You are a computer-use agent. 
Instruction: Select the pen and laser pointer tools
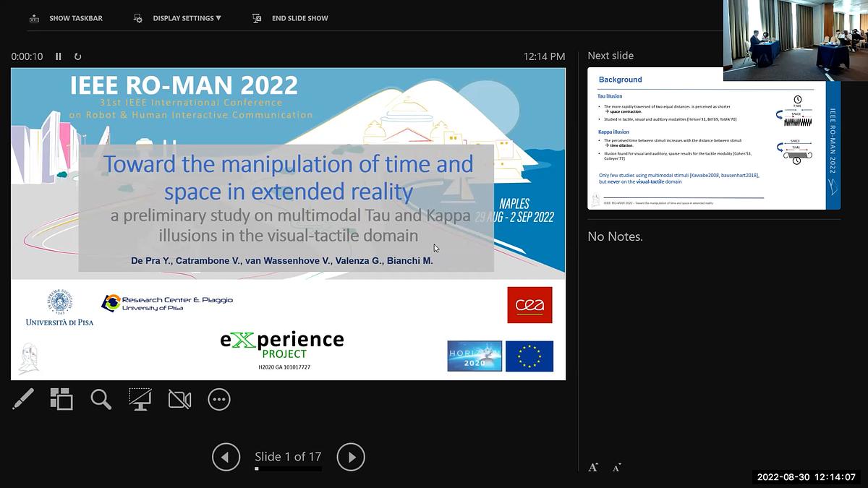pyautogui.click(x=23, y=399)
